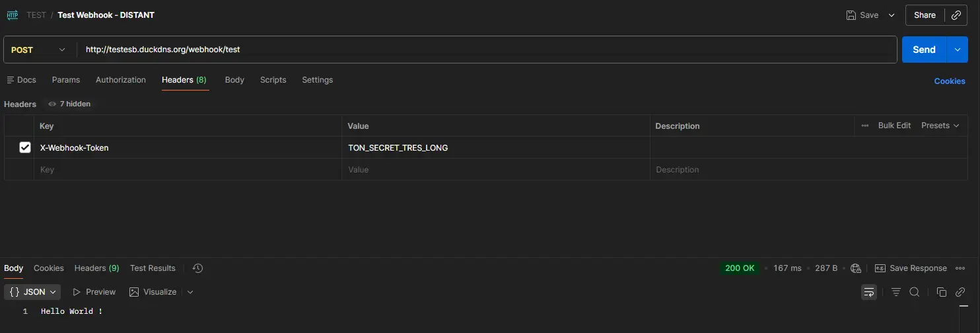This screenshot has height=333, width=980.
Task: Show the 7 hidden headers
Action: click(x=69, y=104)
